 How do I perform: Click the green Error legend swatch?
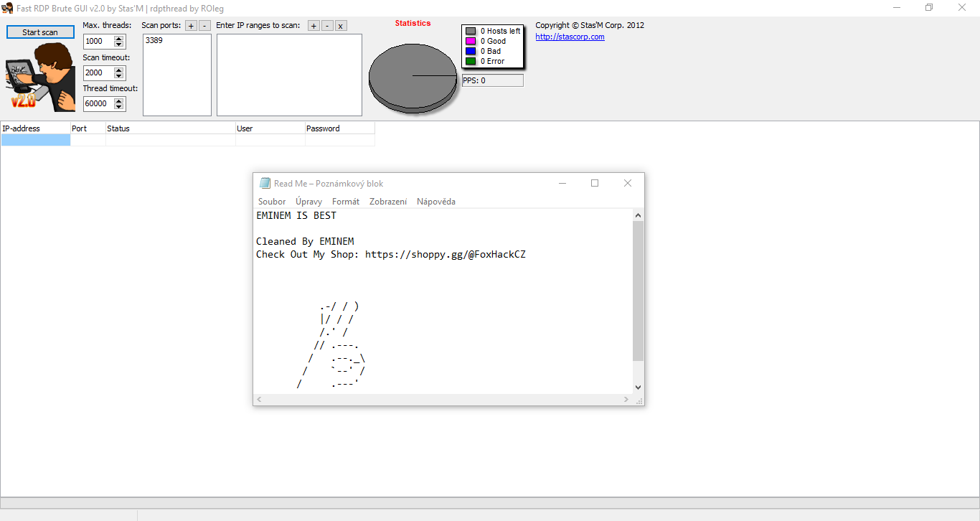click(471, 62)
